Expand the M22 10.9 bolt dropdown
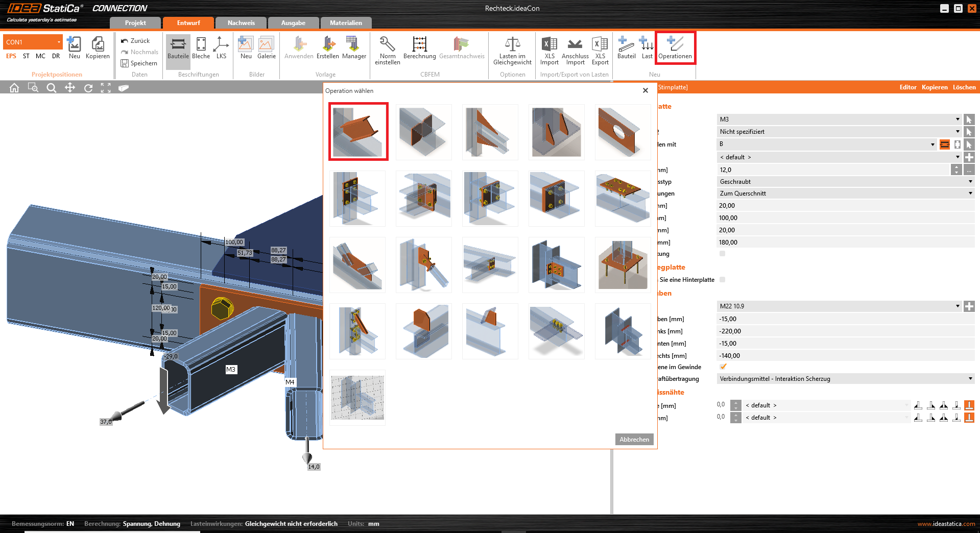 (x=957, y=306)
